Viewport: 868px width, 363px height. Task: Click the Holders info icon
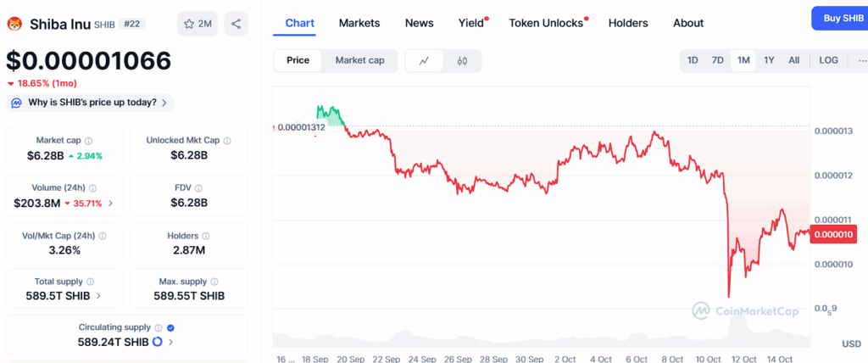(205, 236)
